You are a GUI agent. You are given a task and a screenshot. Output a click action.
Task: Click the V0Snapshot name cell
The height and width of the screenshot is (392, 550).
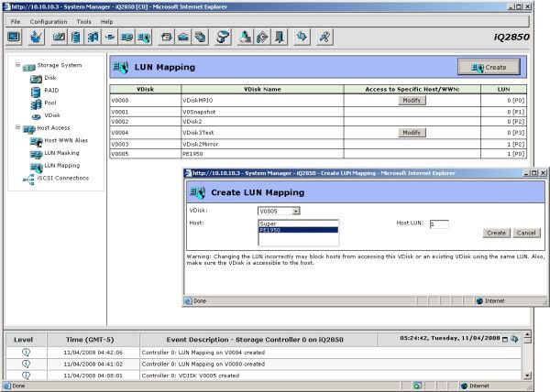tap(262, 112)
